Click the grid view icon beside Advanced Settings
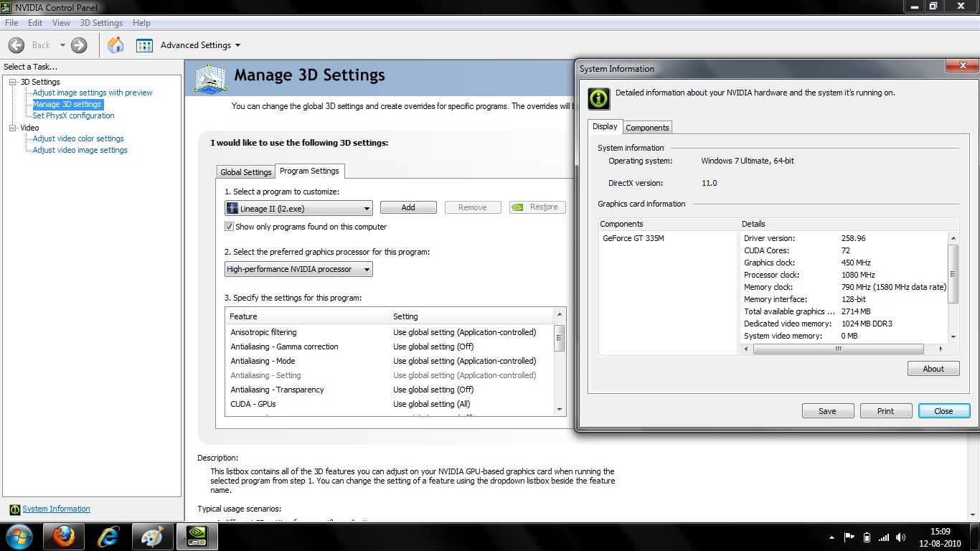The height and width of the screenshot is (551, 980). 144,45
